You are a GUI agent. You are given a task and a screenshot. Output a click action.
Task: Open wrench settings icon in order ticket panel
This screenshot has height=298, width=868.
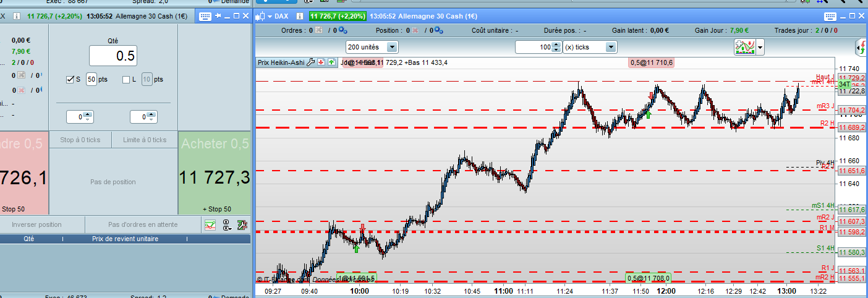[x=242, y=225]
